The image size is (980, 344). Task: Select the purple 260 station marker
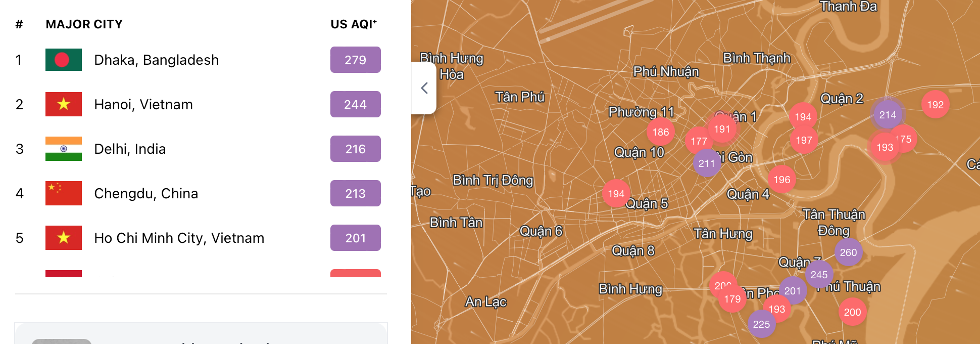(848, 252)
